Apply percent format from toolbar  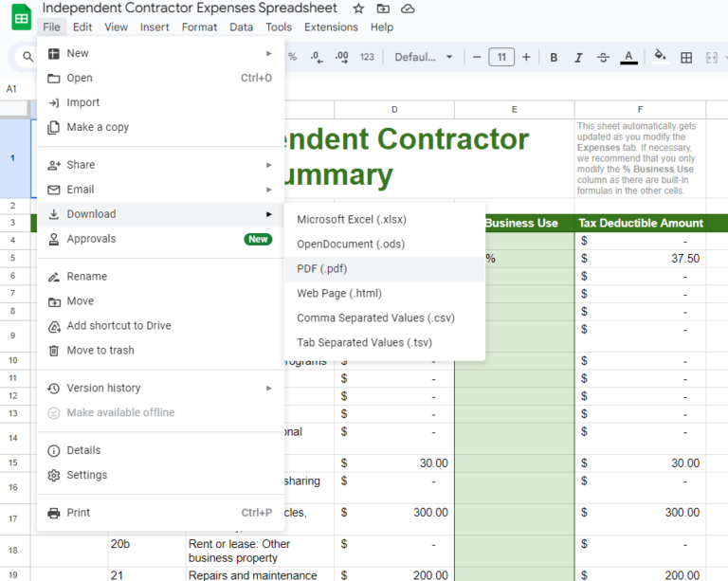pos(292,57)
